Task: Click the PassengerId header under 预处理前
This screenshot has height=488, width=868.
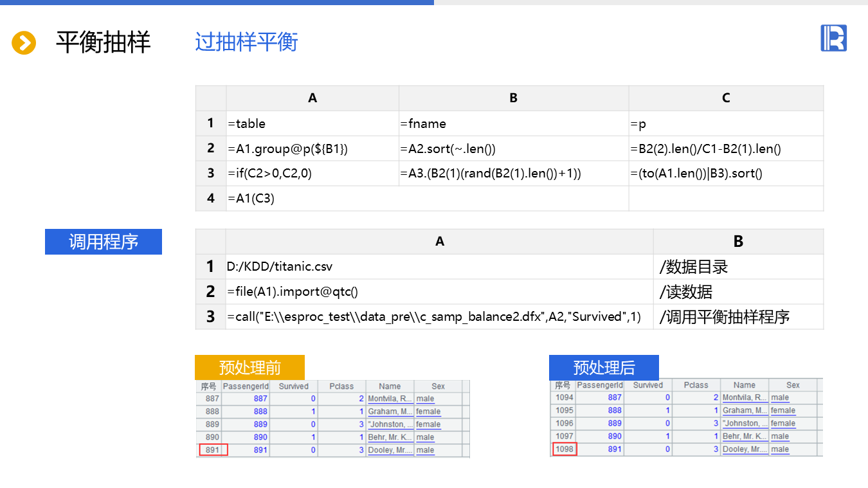Action: coord(245,386)
